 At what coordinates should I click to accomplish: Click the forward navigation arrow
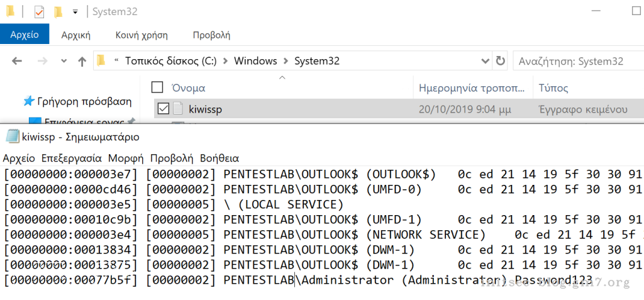pyautogui.click(x=42, y=61)
